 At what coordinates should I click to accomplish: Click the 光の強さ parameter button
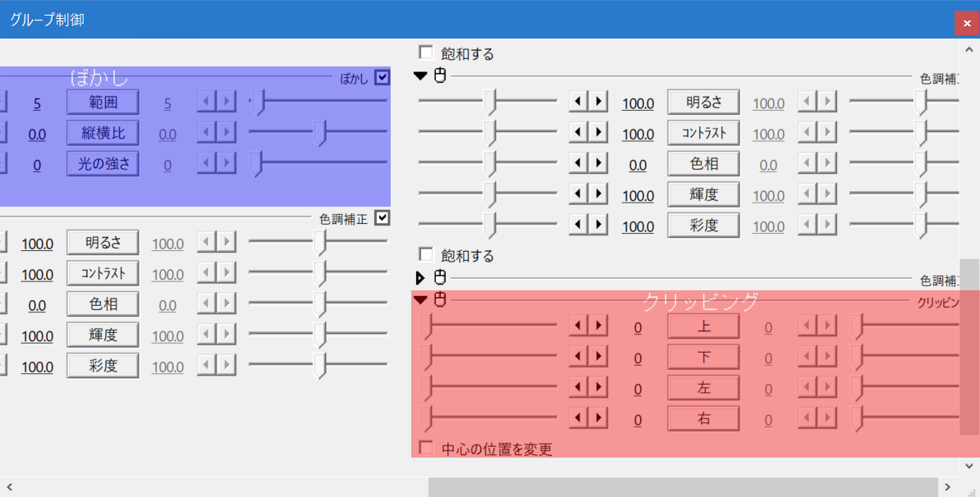(102, 163)
